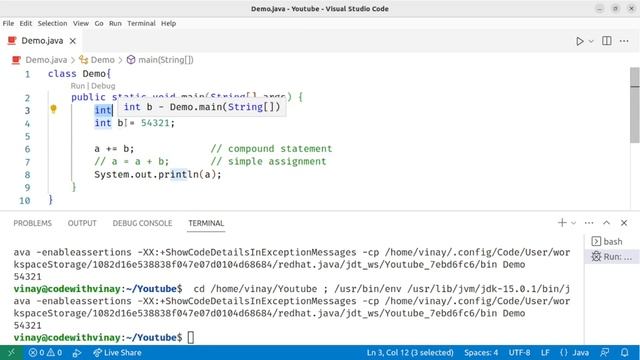Click Demo.java in the breadcrumb

[x=46, y=60]
